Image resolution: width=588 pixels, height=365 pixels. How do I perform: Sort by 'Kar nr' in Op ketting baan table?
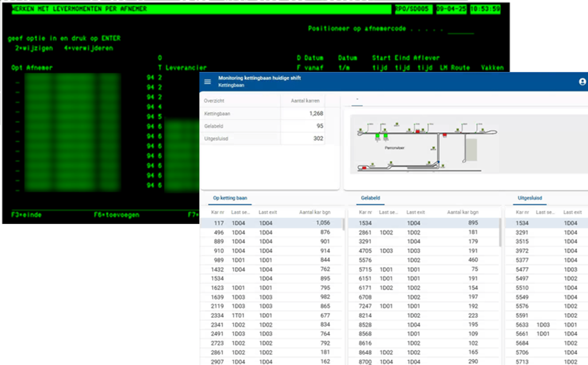(x=218, y=212)
